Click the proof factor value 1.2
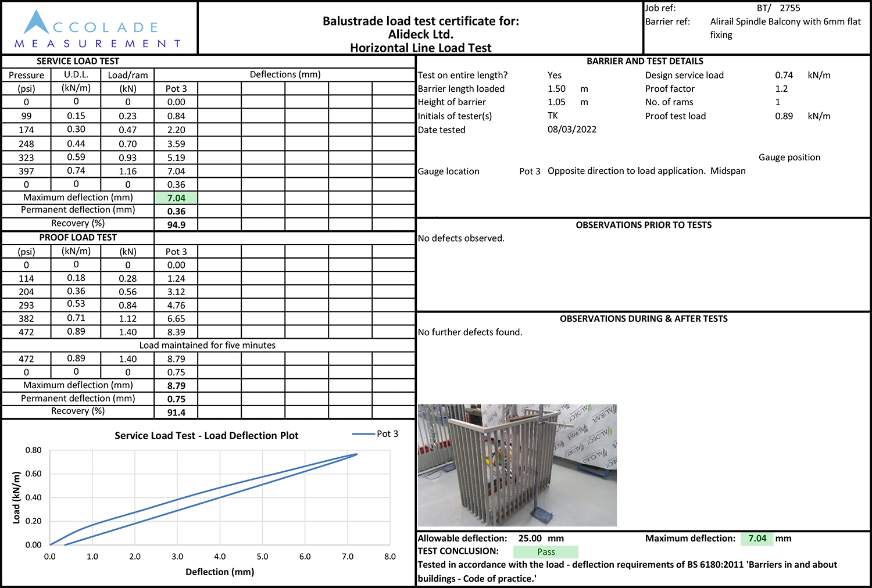This screenshot has width=872, height=588. [781, 89]
